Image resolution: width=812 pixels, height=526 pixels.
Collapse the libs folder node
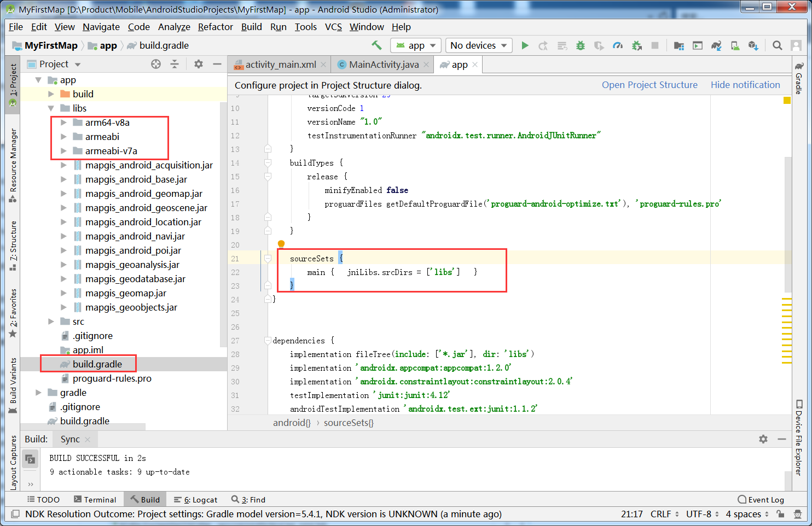51,108
